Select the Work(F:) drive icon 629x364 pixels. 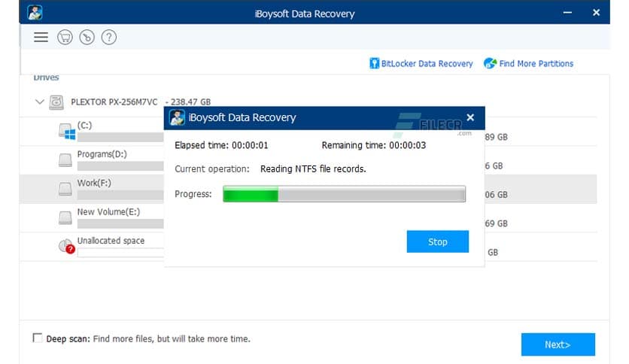65,189
